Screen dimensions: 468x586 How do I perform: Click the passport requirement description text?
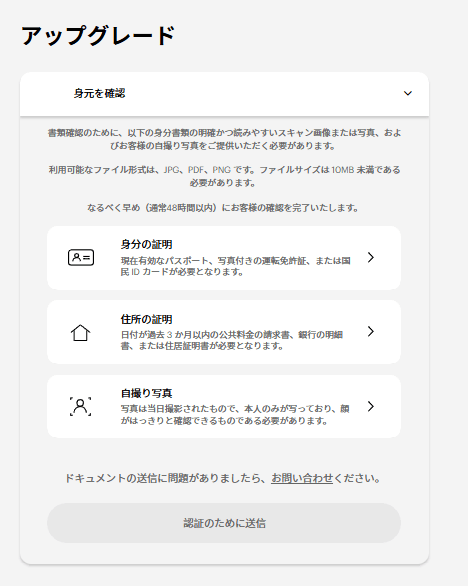click(235, 266)
